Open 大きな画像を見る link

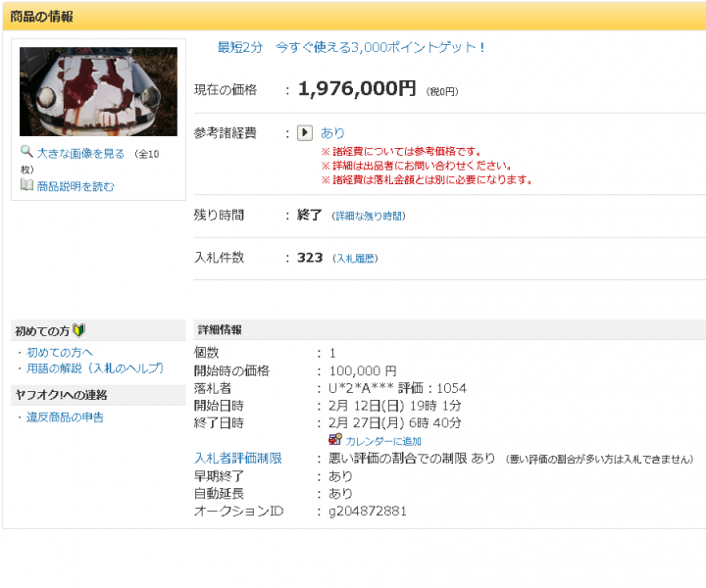[x=80, y=154]
